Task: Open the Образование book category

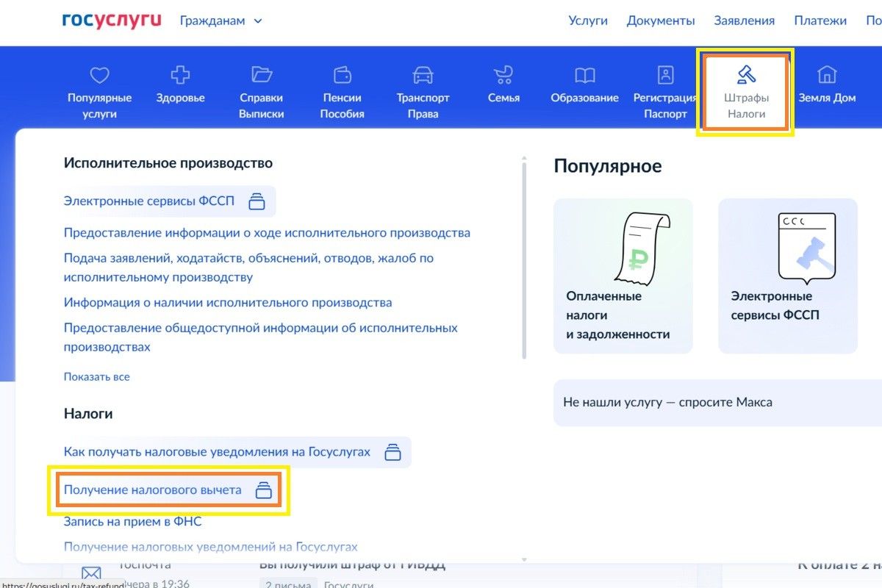Action: point(584,85)
